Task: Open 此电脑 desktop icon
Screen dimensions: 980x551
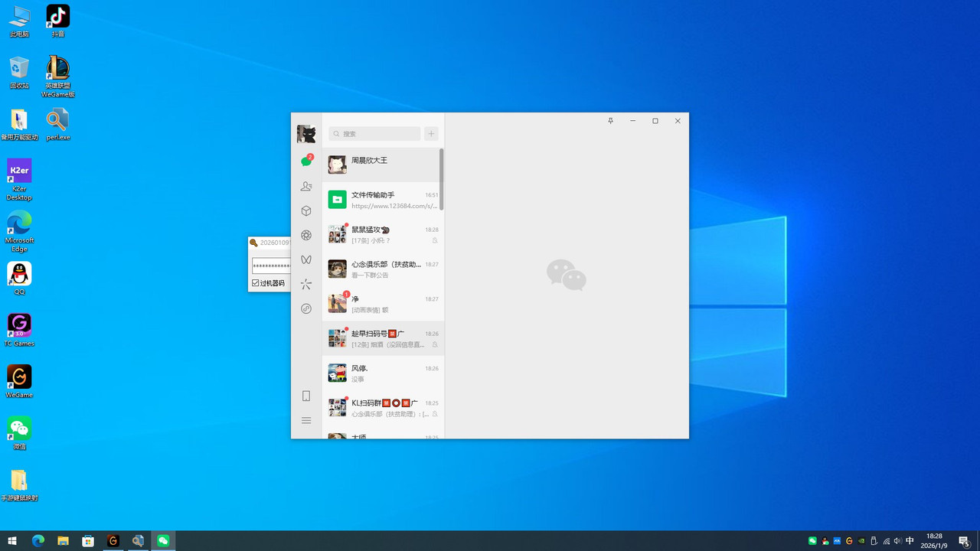Action: [x=19, y=21]
